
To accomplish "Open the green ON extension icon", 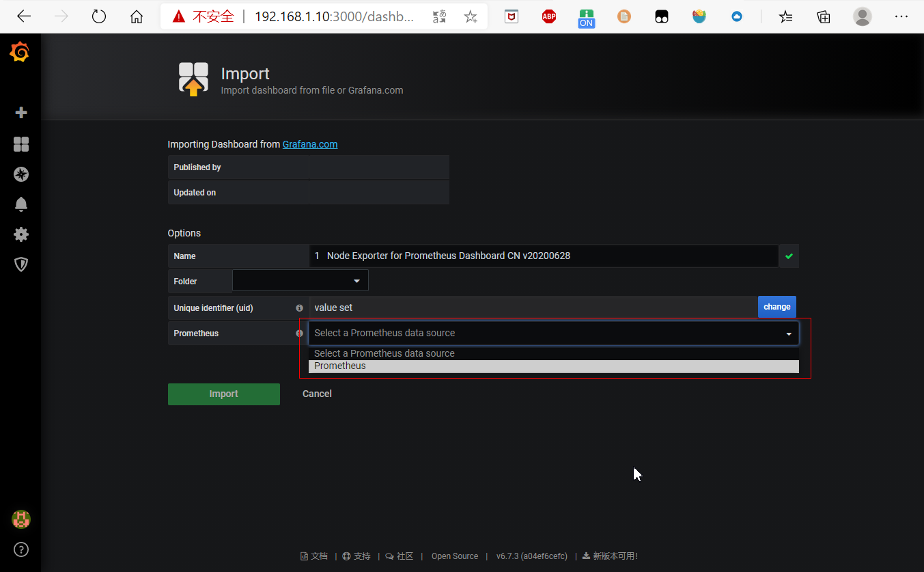I will tap(587, 18).
